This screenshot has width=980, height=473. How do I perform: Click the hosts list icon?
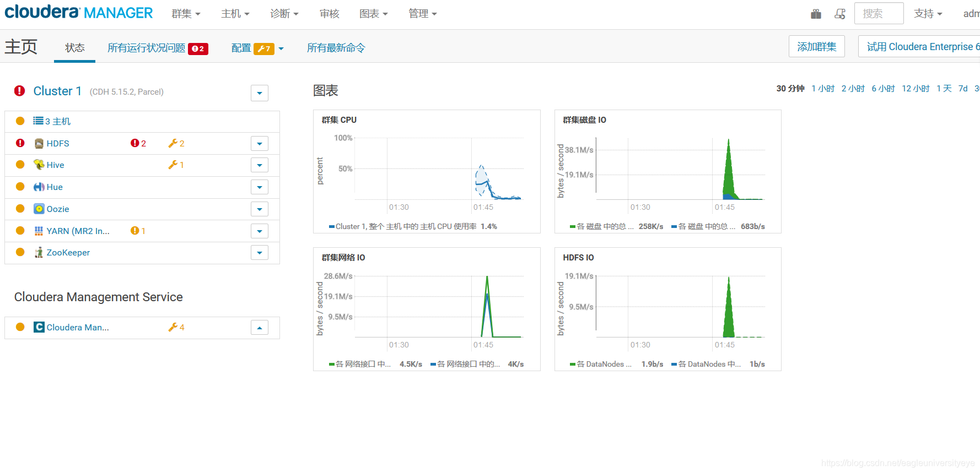(x=38, y=121)
